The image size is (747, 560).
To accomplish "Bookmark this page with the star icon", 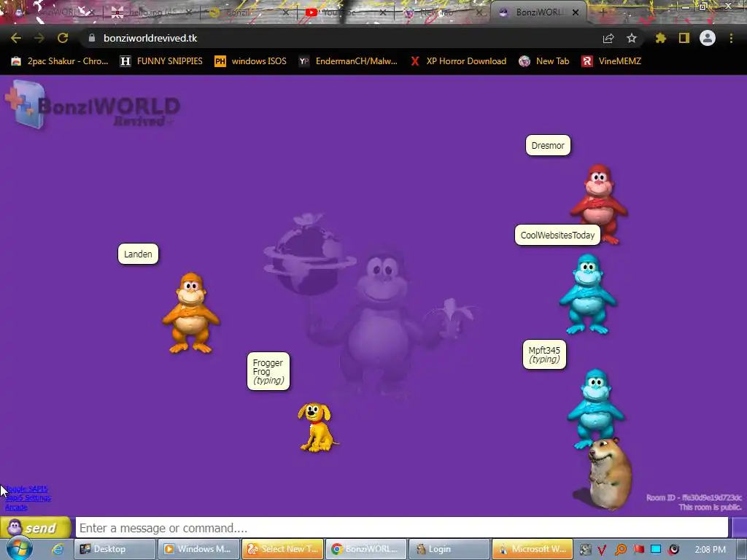I will point(632,38).
